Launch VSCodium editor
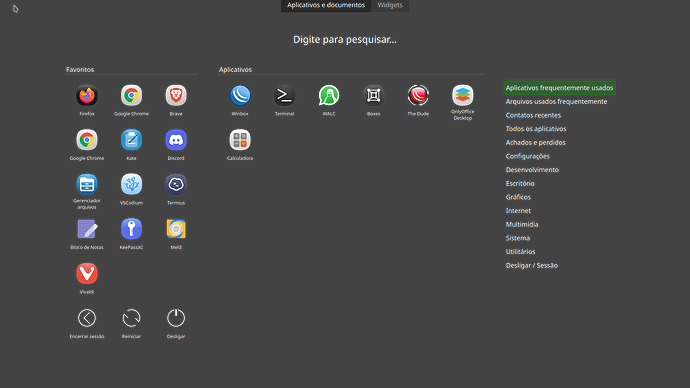Image resolution: width=690 pixels, height=388 pixels. 131,185
